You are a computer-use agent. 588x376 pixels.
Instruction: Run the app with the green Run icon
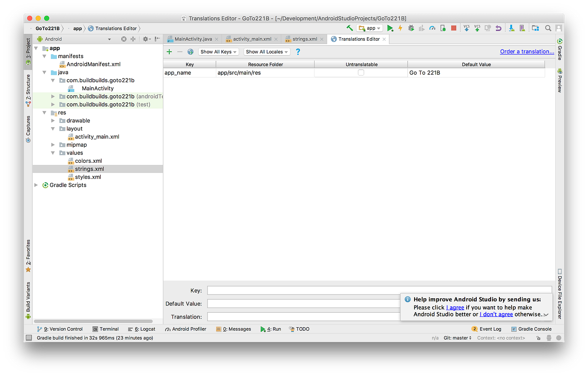(390, 28)
